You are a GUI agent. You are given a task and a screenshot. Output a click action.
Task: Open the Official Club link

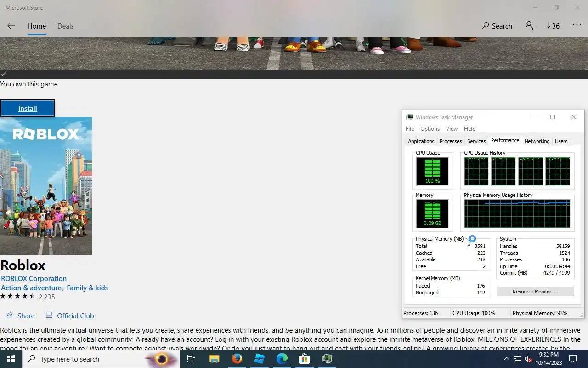[70, 316]
